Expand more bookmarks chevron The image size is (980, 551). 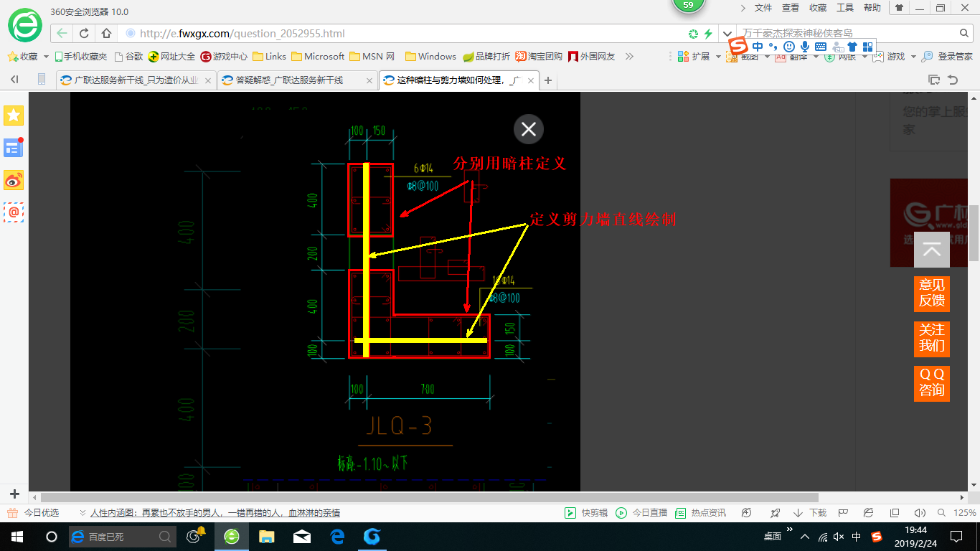(629, 56)
